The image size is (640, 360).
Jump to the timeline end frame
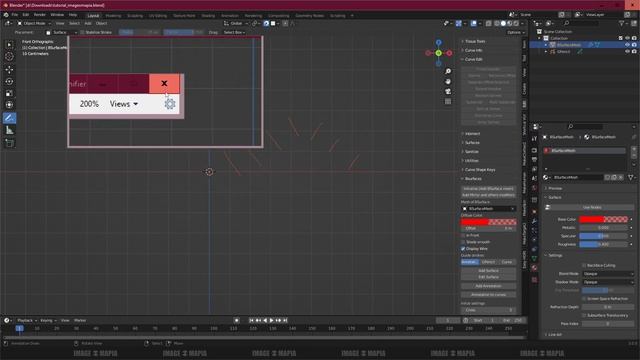point(285,320)
